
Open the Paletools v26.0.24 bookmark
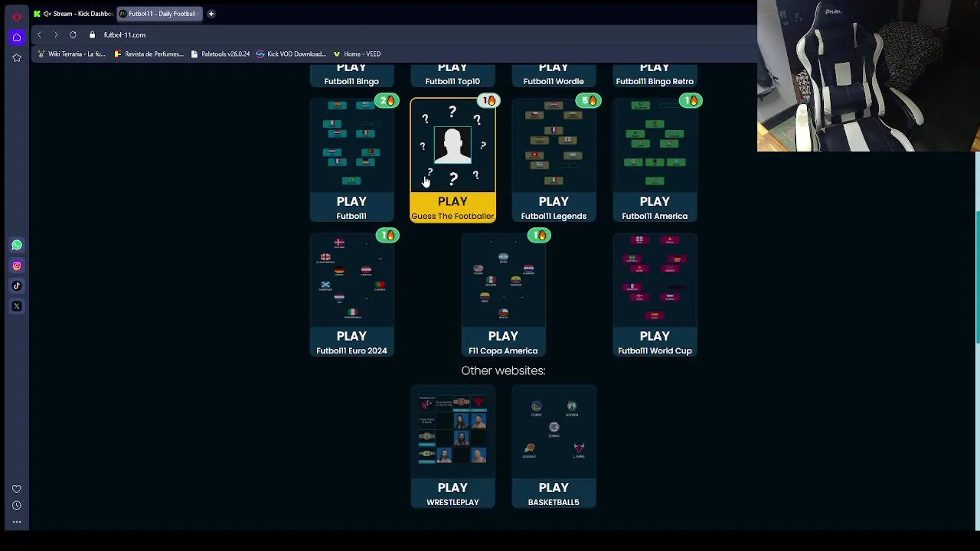[220, 54]
